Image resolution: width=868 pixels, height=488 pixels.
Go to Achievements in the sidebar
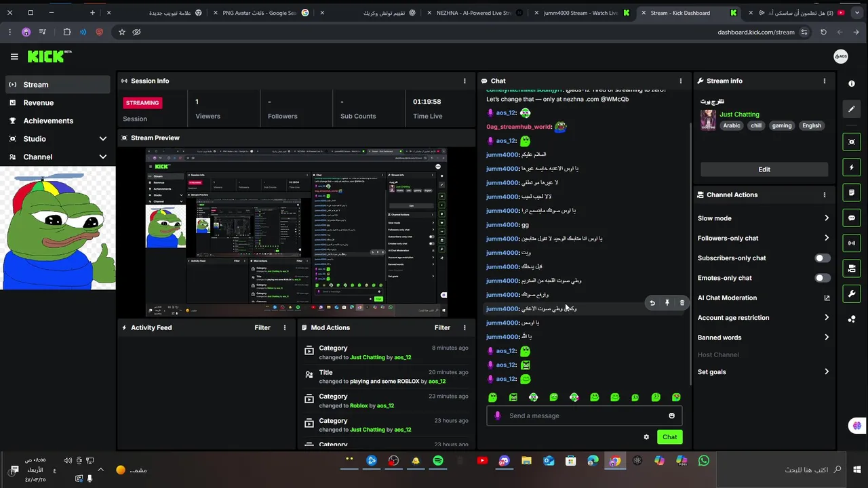coord(58,121)
